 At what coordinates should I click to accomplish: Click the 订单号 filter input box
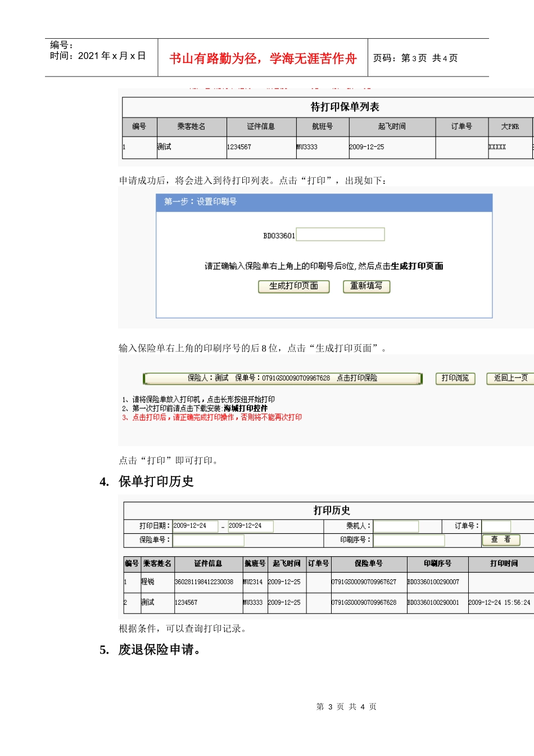point(496,526)
